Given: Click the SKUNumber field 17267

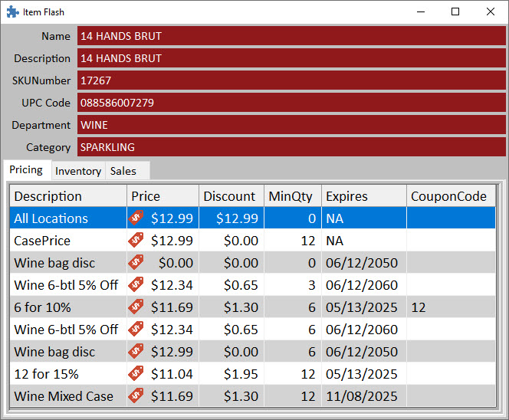Looking at the screenshot, I should (x=291, y=80).
